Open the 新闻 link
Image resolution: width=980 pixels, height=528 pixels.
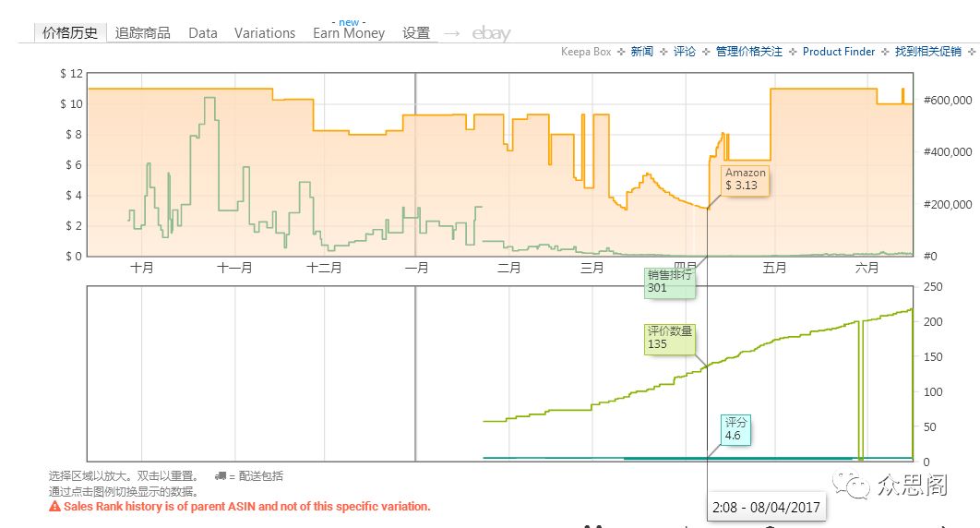click(x=642, y=52)
